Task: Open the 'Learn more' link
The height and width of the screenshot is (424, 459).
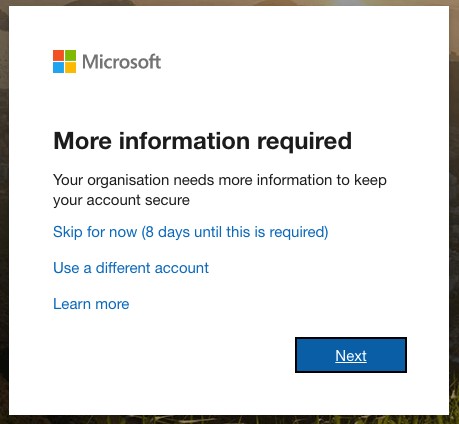Action: tap(91, 304)
